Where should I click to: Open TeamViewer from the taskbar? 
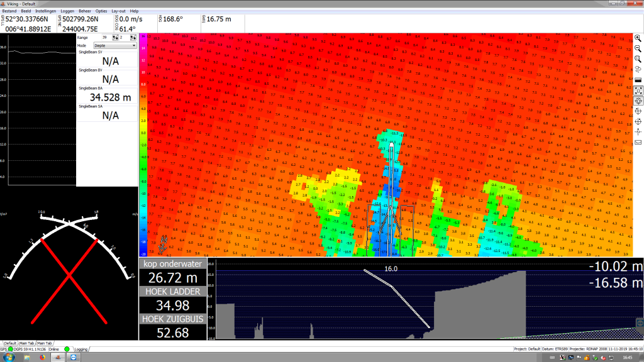(74, 358)
